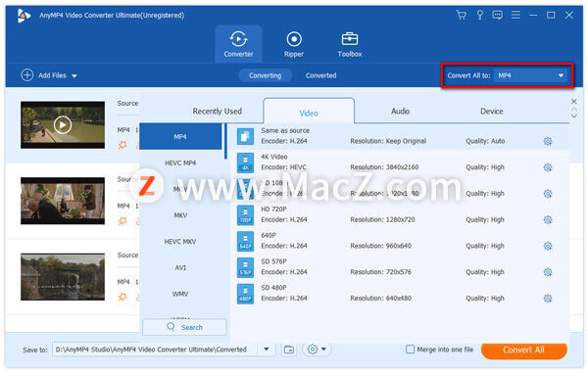Select the SD 480P preset icon
588x372 pixels.
coord(245,295)
